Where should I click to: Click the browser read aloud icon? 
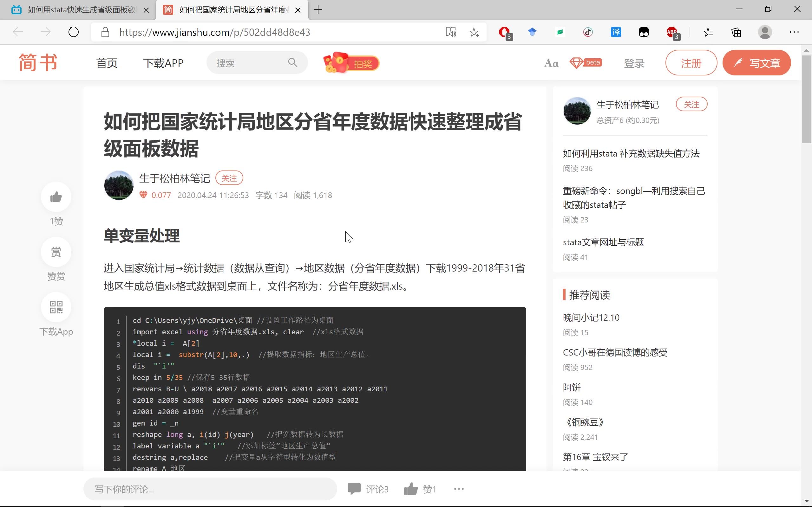[x=451, y=32]
